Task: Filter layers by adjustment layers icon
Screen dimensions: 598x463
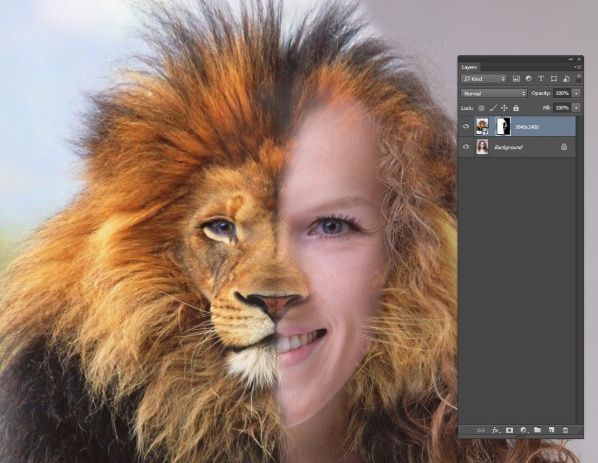Action: (529, 79)
